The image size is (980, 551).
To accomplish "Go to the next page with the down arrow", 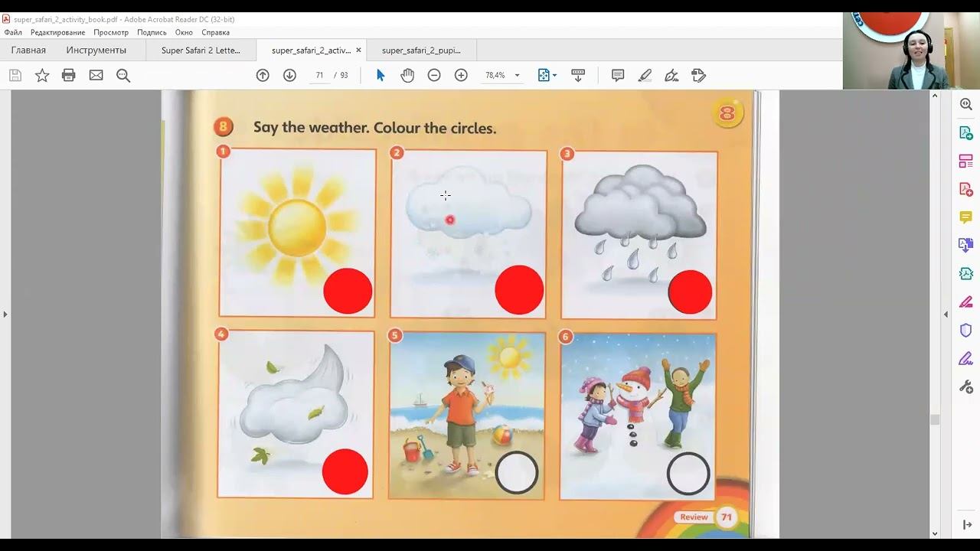I will tap(289, 75).
